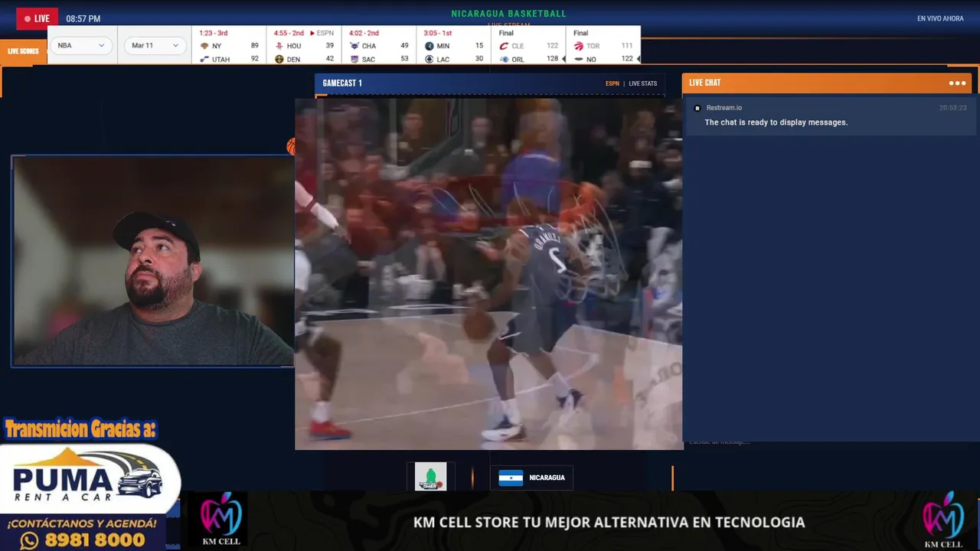980x551 pixels.
Task: Click the Orlando Magic logo
Action: [504, 59]
